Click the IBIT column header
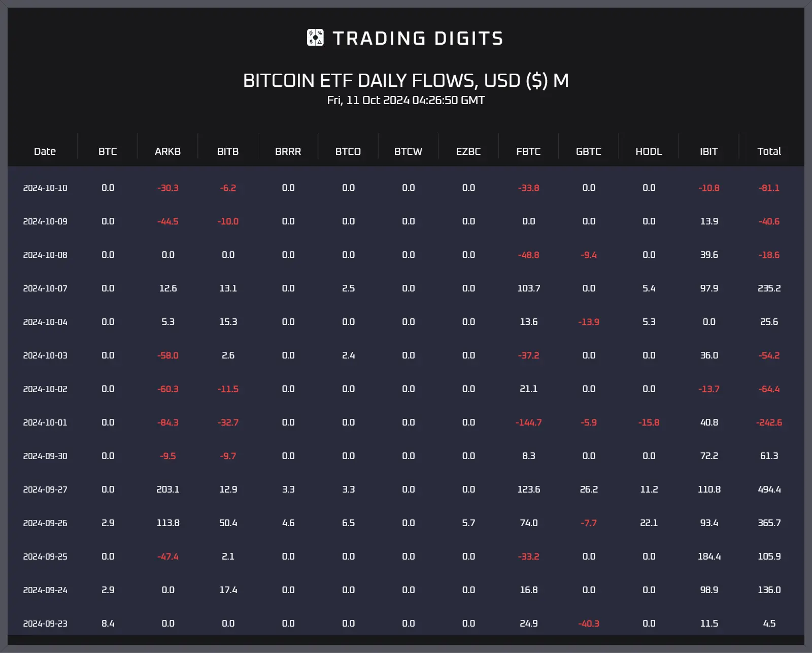The width and height of the screenshot is (812, 653). 709,151
